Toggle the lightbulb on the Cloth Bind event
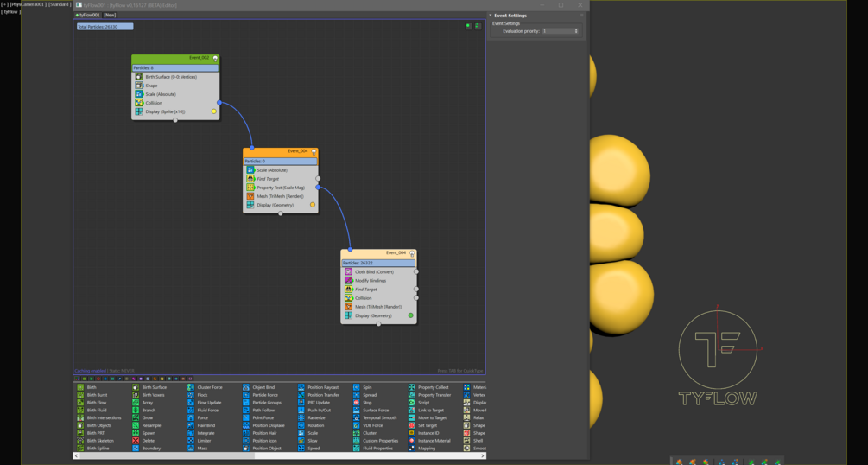 pyautogui.click(x=412, y=253)
